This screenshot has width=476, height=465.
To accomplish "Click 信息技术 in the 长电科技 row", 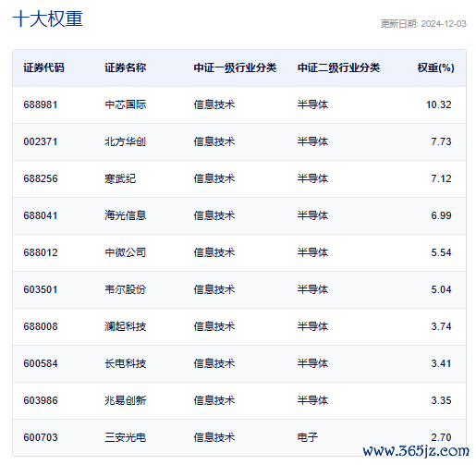I will point(214,363).
